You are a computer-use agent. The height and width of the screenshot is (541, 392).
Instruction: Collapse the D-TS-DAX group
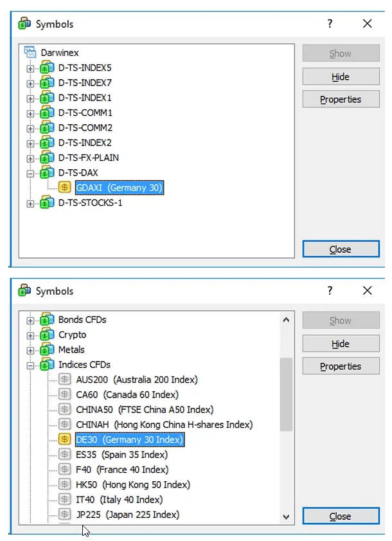click(x=30, y=174)
